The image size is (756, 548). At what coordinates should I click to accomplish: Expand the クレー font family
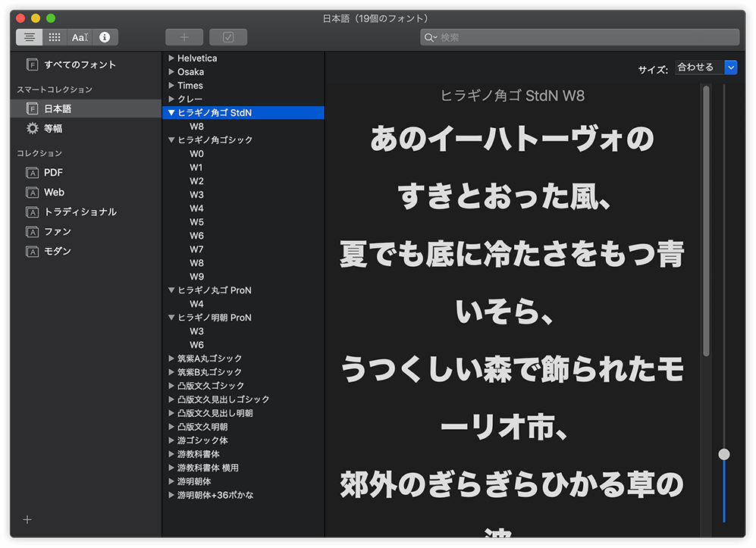pyautogui.click(x=171, y=99)
